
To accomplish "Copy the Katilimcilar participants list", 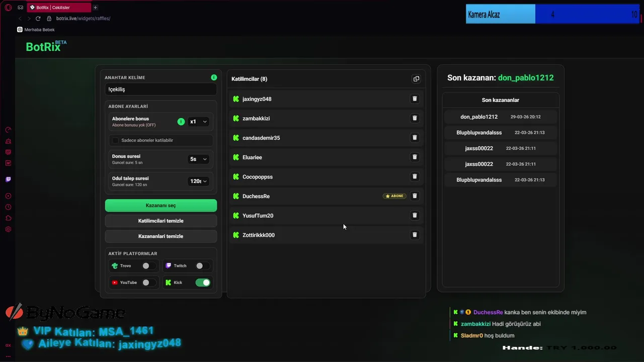I will [x=416, y=79].
